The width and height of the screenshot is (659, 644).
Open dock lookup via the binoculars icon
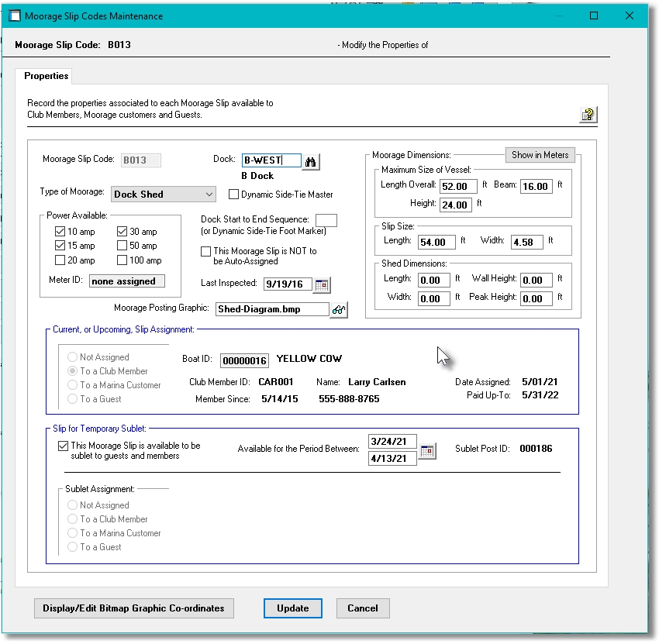click(x=310, y=160)
